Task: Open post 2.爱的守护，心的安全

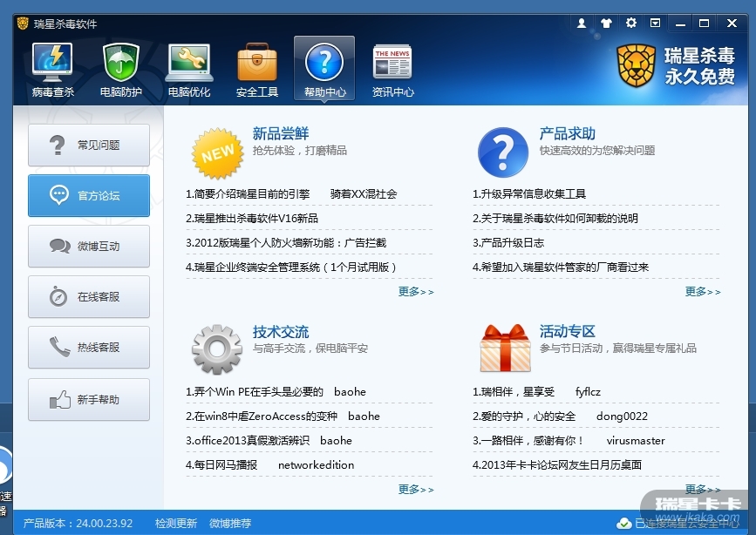Action: pyautogui.click(x=524, y=416)
